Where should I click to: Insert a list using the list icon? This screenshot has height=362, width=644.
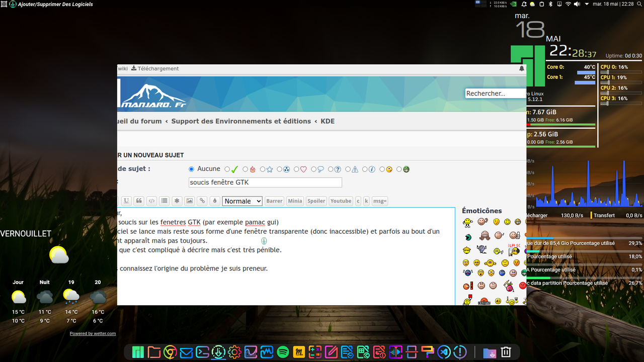pos(164,201)
